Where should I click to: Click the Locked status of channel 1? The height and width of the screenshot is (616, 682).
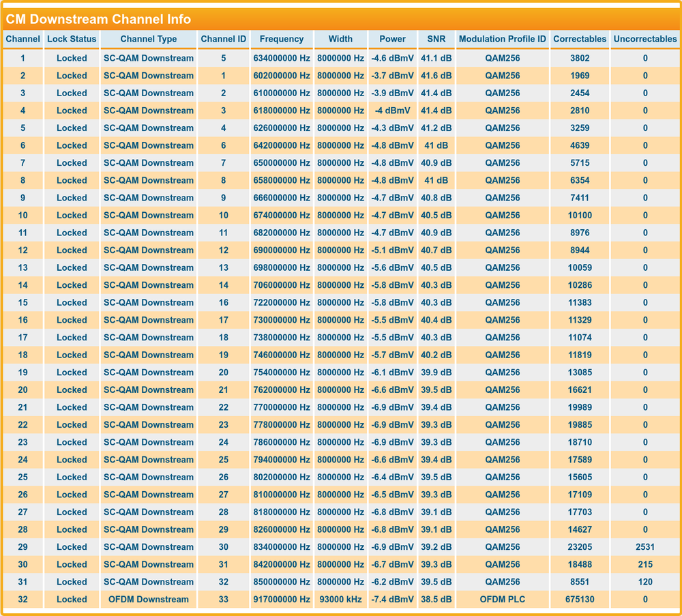(72, 58)
